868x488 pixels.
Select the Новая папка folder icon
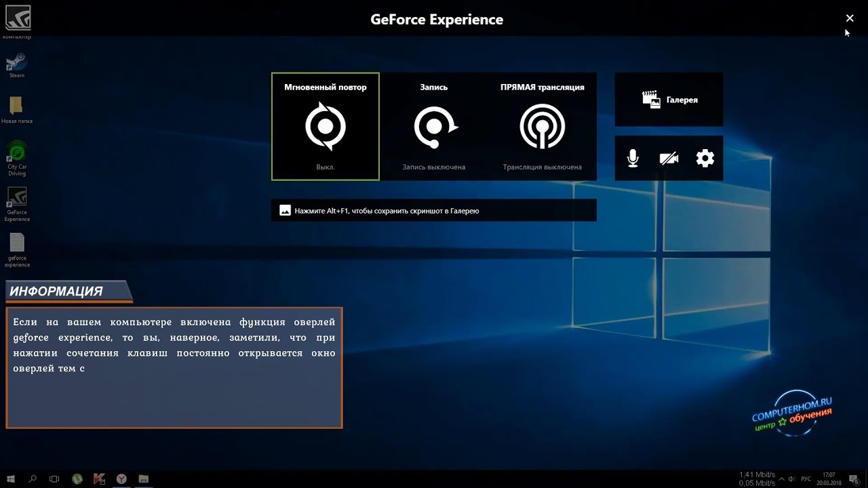pyautogui.click(x=17, y=110)
